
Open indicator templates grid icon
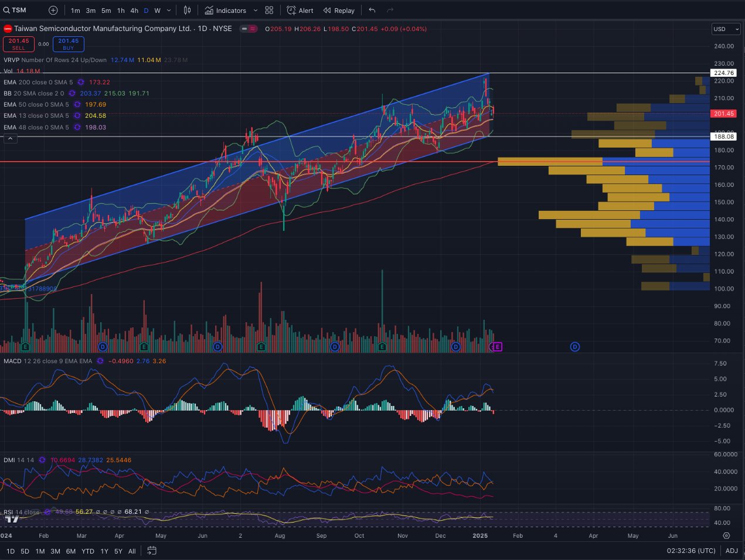click(269, 10)
